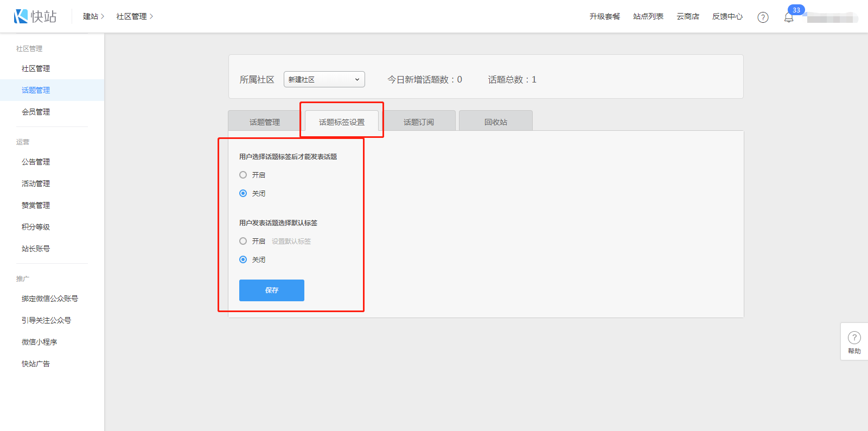The height and width of the screenshot is (431, 868).
Task: Go to 会员管理 in the sidebar
Action: 36,112
